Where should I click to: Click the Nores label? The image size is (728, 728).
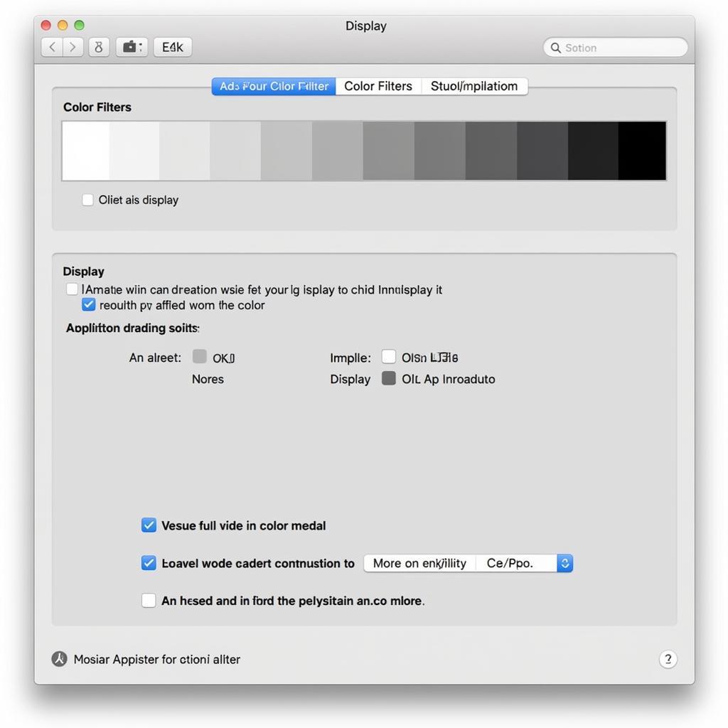(x=208, y=379)
